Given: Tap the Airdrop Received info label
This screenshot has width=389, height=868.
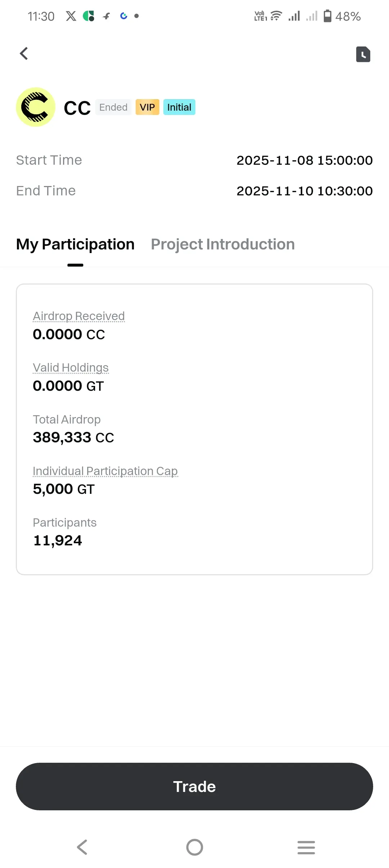Looking at the screenshot, I should tap(79, 316).
